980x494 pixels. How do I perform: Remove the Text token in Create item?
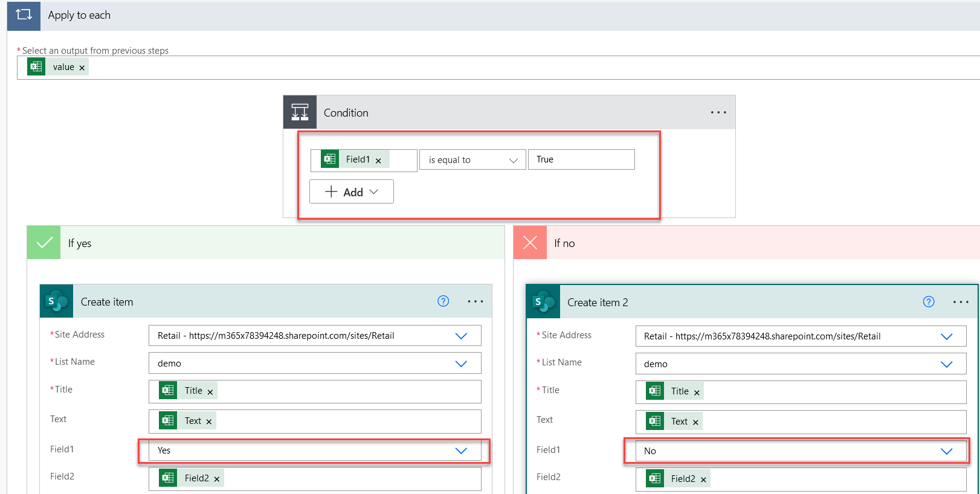[209, 422]
